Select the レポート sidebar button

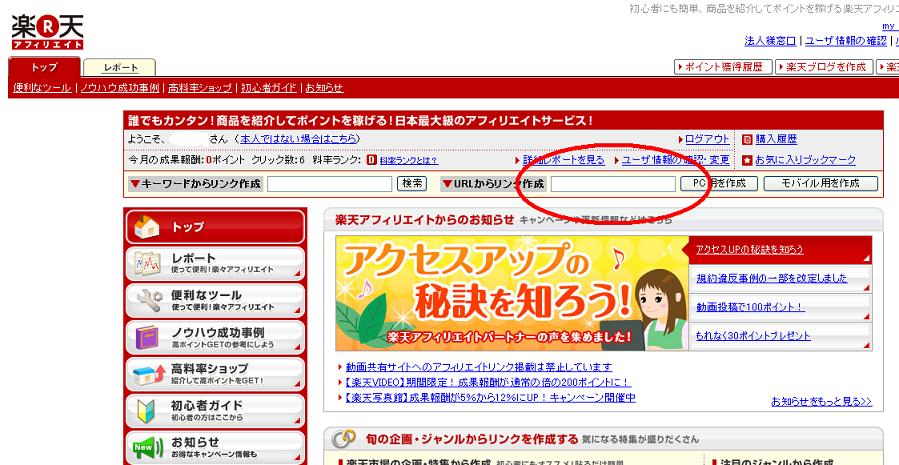tap(215, 264)
